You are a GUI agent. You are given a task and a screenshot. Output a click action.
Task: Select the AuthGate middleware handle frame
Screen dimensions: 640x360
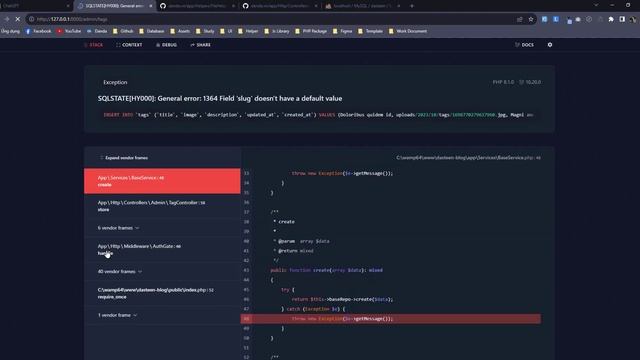tap(162, 249)
